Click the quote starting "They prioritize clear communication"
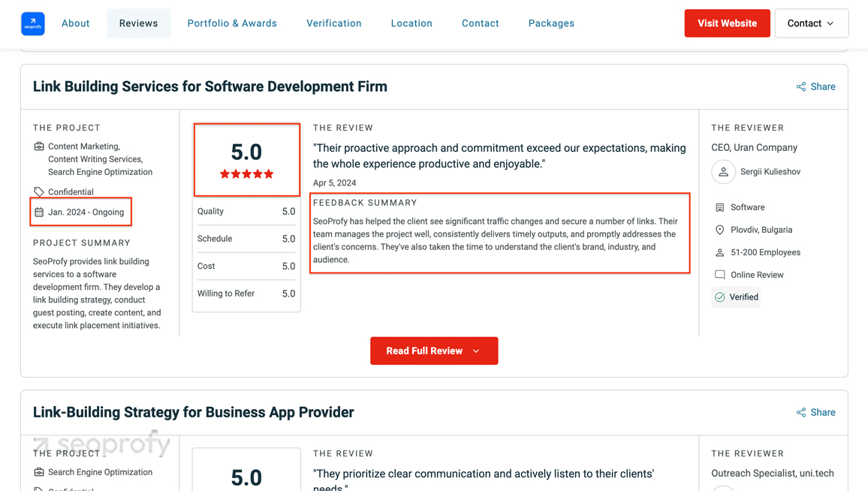This screenshot has width=868, height=491. tap(484, 480)
